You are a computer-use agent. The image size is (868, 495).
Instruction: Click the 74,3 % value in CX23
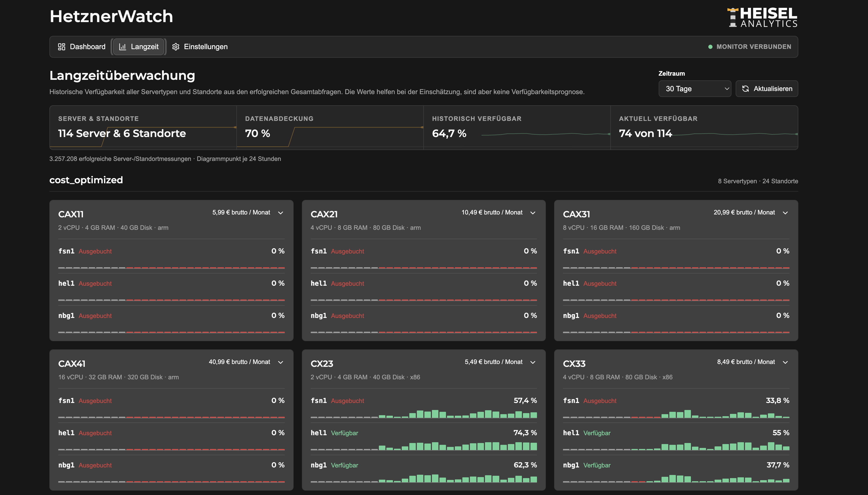pyautogui.click(x=525, y=433)
